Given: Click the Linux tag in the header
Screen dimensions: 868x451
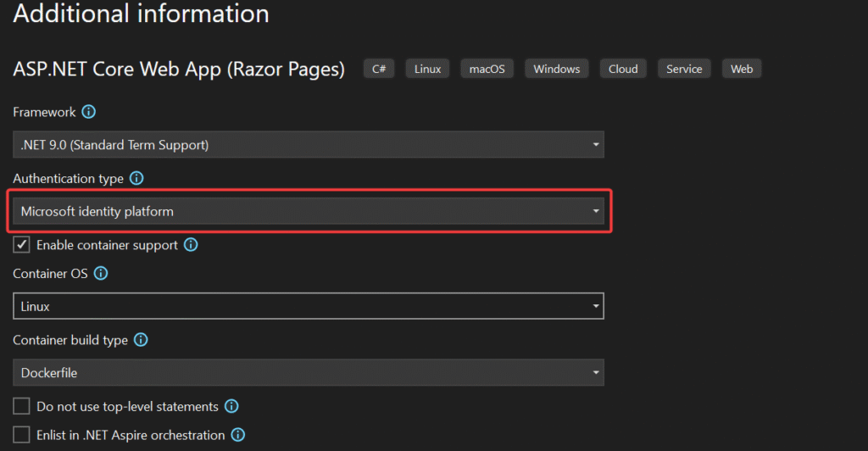Looking at the screenshot, I should point(427,69).
